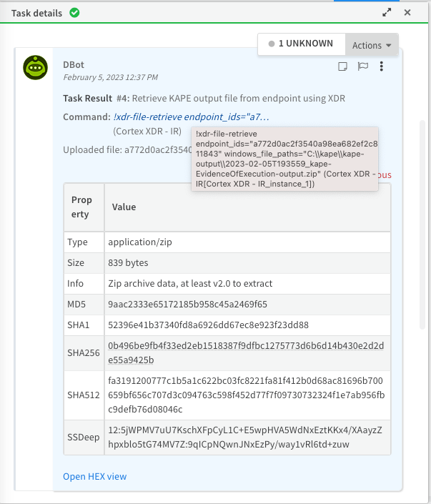
Task: Open the Actions dropdown menu
Action: (x=372, y=45)
